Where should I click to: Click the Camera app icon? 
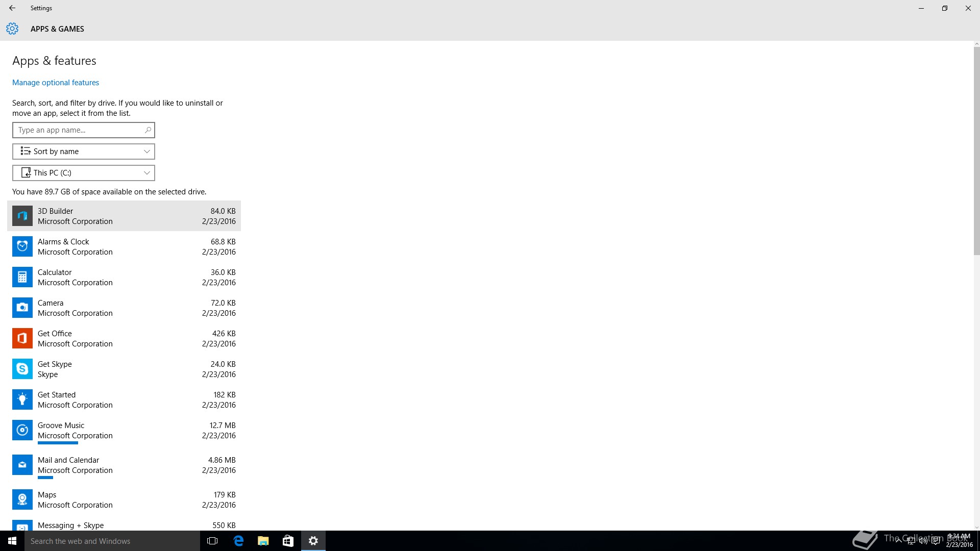pyautogui.click(x=22, y=308)
